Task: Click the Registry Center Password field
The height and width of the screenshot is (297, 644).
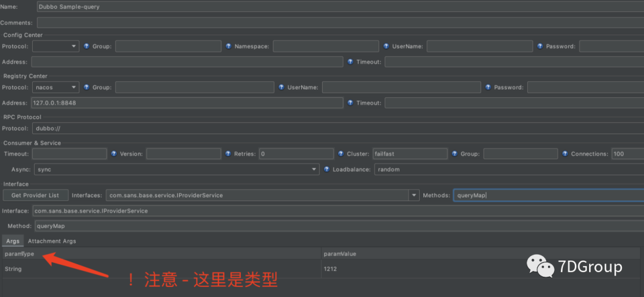Action: click(586, 87)
